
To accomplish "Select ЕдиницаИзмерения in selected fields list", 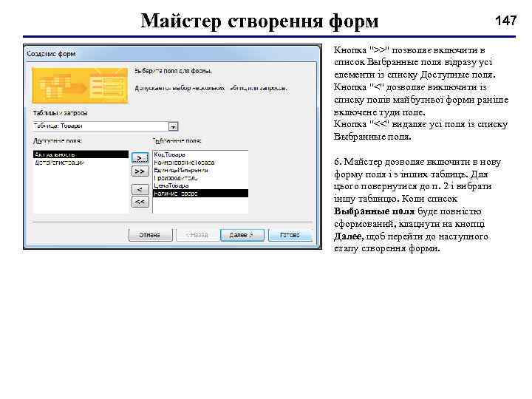I will pos(200,170).
